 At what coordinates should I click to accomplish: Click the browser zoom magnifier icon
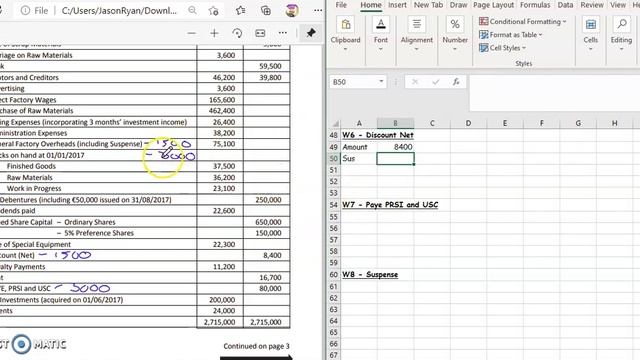click(192, 11)
